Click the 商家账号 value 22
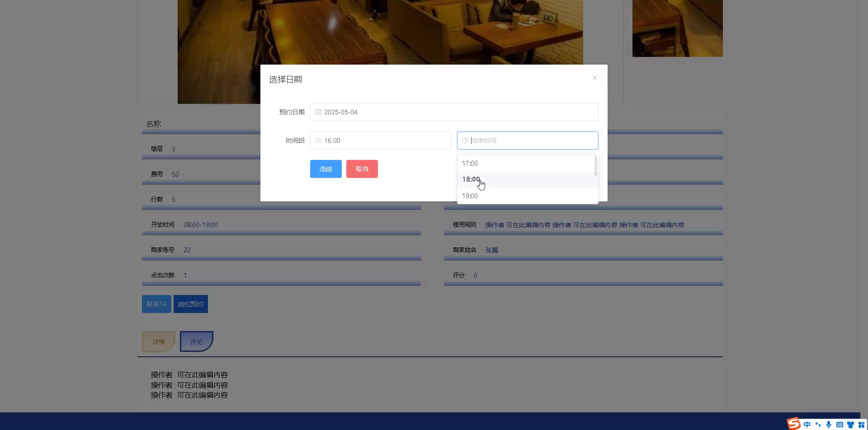 (x=187, y=250)
